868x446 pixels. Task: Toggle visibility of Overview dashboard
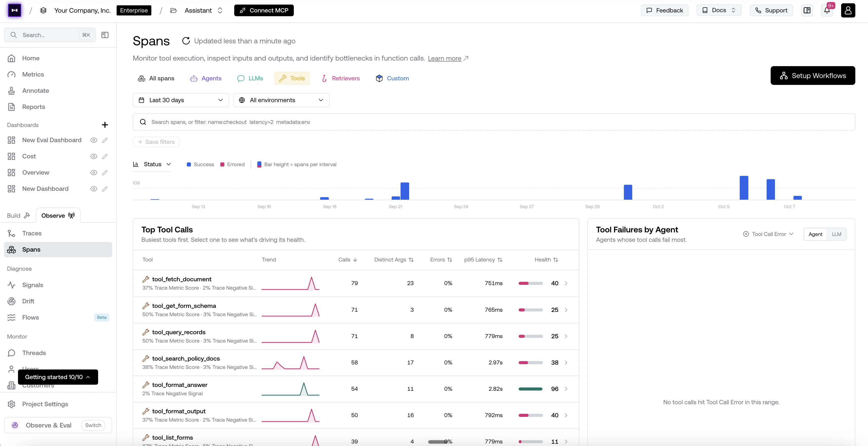[94, 173]
